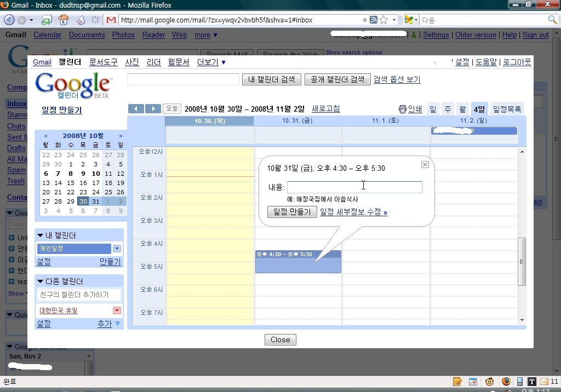
Task: Close the event creation bubble
Action: coord(425,165)
